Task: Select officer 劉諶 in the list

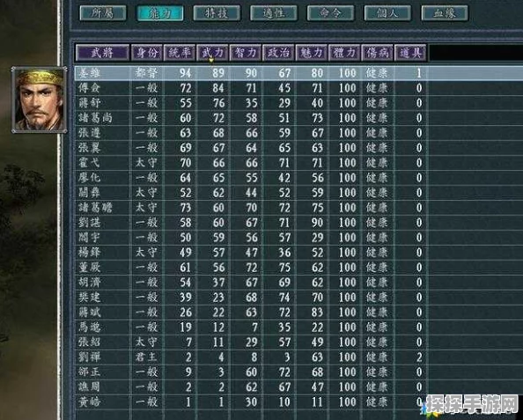Action: point(90,223)
